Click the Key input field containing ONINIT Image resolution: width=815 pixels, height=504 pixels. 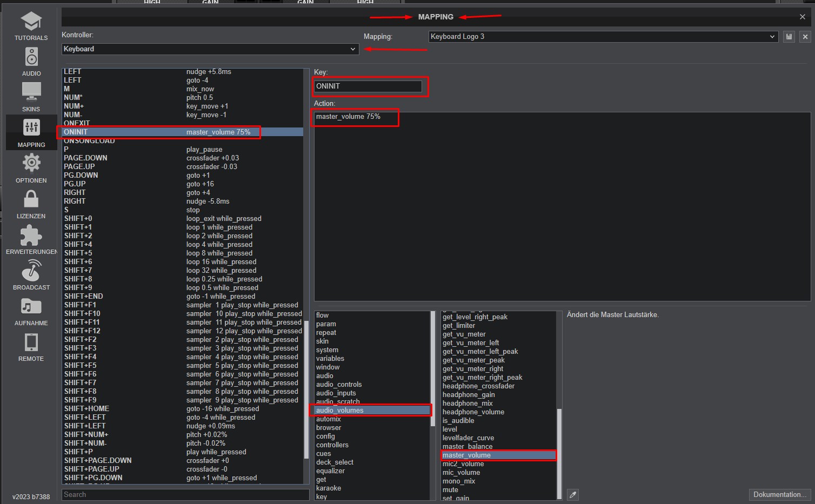point(368,86)
